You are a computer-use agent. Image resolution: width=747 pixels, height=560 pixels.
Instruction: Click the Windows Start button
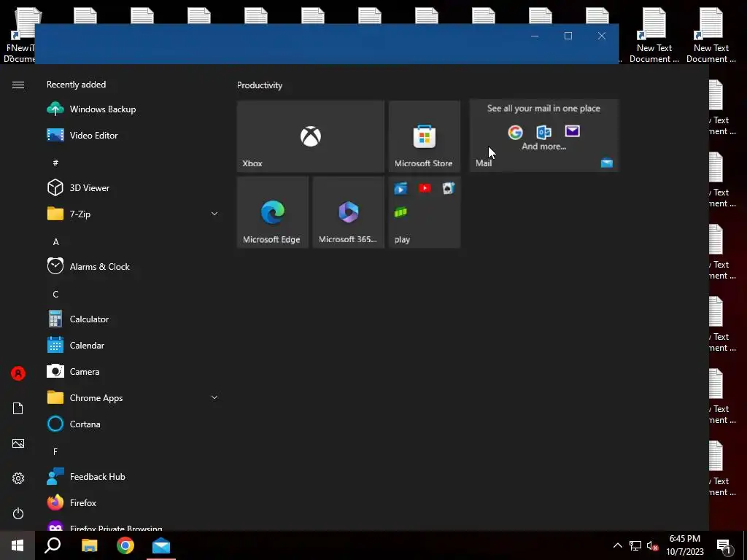(18, 545)
